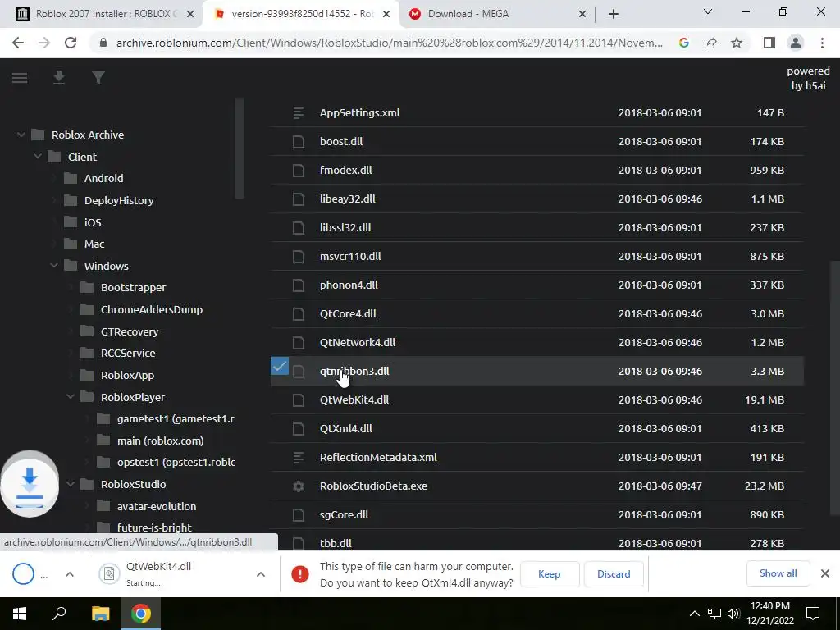Open the Chrome three-dot menu
Screen dimensions: 840x630
pyautogui.click(x=822, y=43)
